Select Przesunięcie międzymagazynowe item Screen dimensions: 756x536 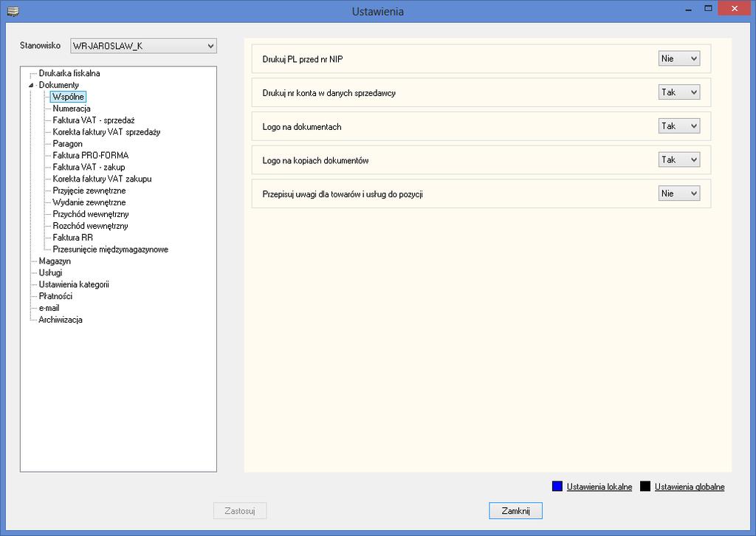111,250
